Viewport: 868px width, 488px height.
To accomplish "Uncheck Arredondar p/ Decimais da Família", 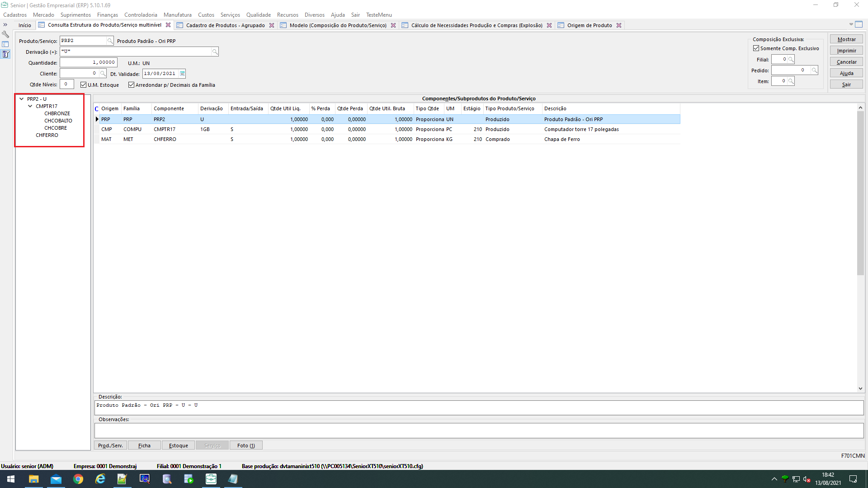I will click(132, 85).
